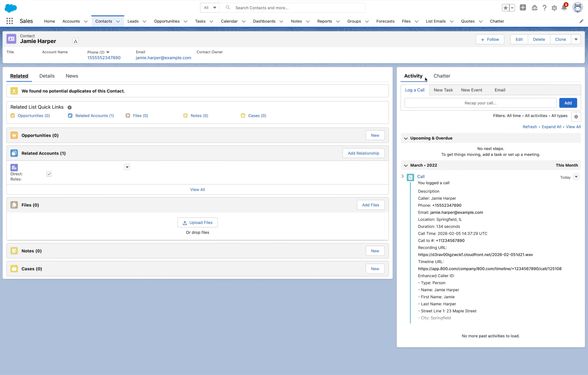Open the Cases (0) quick link
This screenshot has height=375, width=588.
(x=257, y=116)
